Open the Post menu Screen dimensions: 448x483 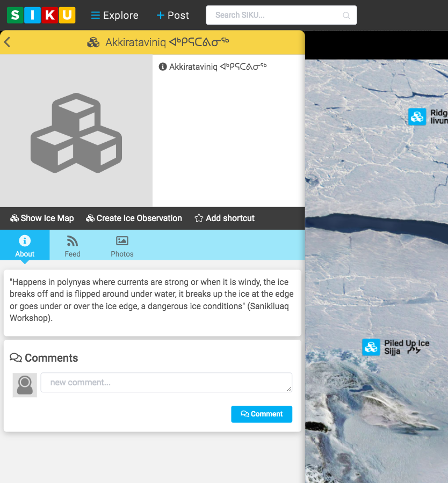172,16
